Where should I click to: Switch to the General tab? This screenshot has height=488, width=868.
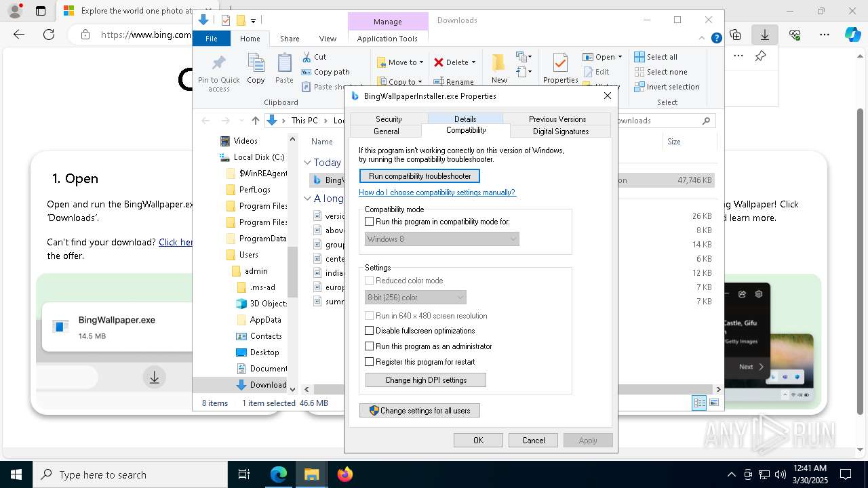386,131
